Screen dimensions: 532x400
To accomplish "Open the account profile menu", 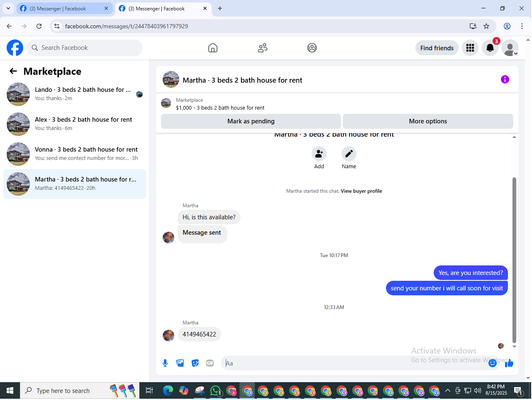I will 510,48.
